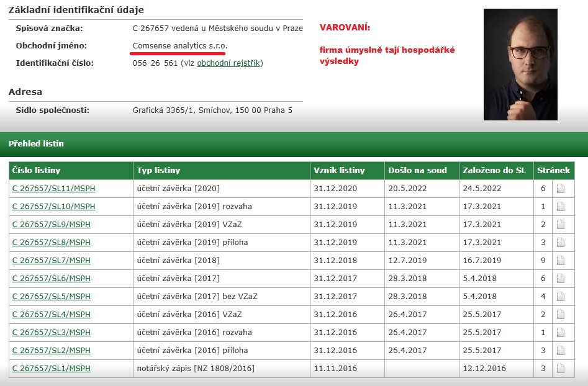Screen dimensions: 588x386
Task: Open file icon for [2016] rozvaha row
Action: 561,333
